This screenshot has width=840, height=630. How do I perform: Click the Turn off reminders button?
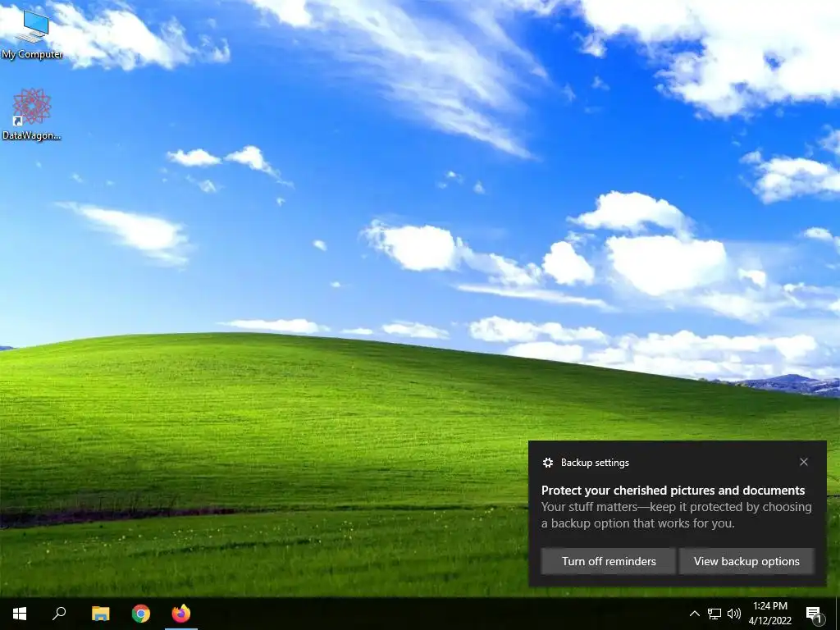(608, 561)
